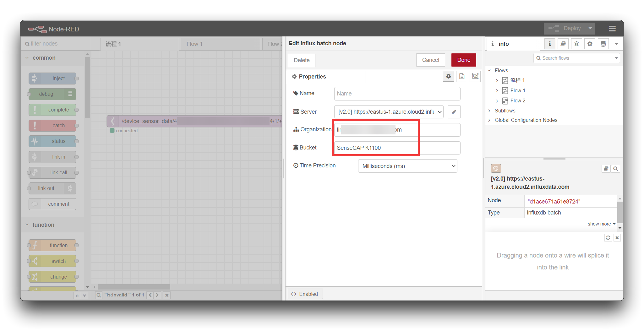Open the Server dropdown
This screenshot has height=331, width=644.
pyautogui.click(x=389, y=112)
